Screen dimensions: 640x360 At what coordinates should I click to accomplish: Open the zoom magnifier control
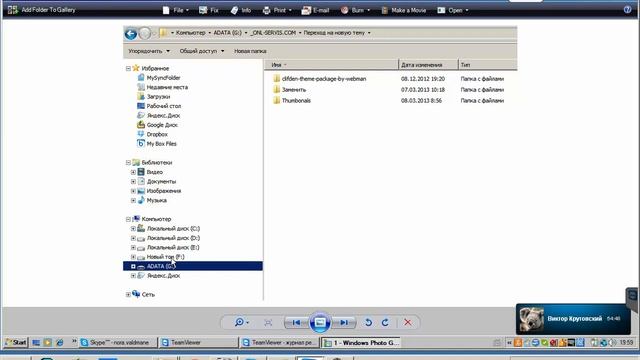click(x=241, y=322)
